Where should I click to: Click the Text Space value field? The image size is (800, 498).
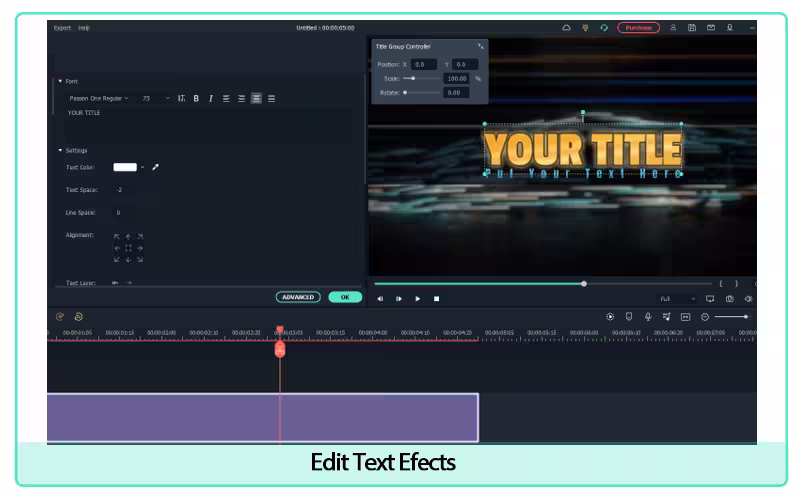[124, 190]
